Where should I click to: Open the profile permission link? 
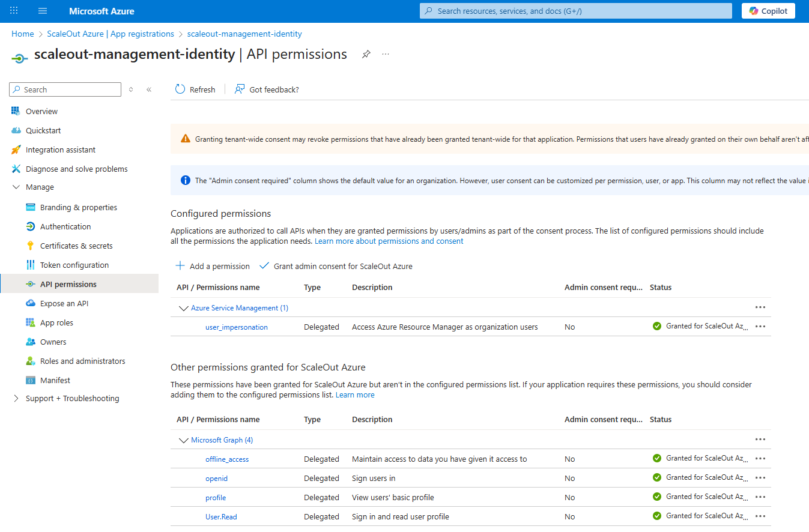216,498
